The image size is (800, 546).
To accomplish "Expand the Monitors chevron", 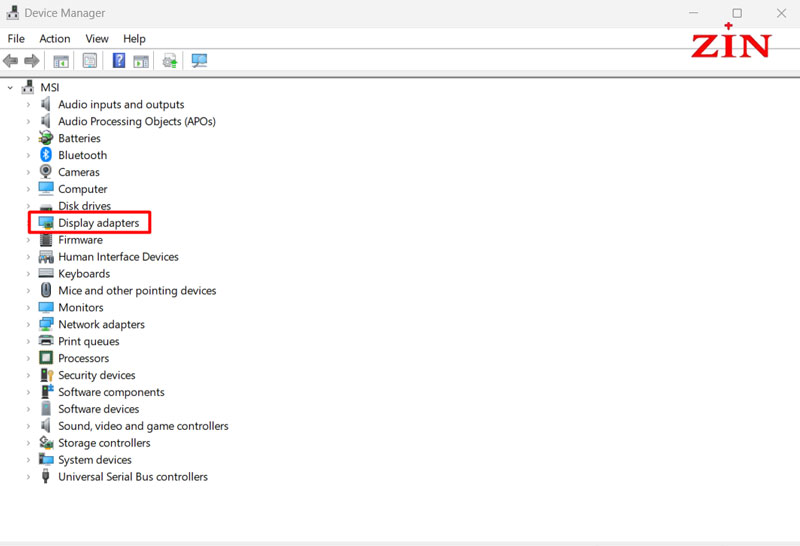I will pos(28,307).
